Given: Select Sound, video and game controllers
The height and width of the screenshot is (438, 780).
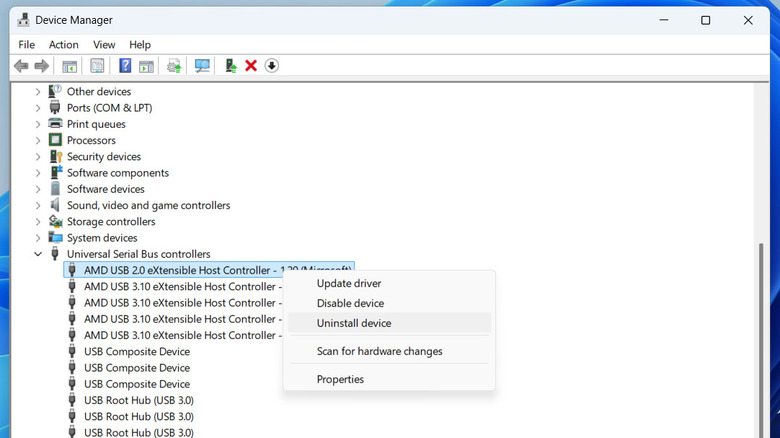Looking at the screenshot, I should click(x=148, y=206).
